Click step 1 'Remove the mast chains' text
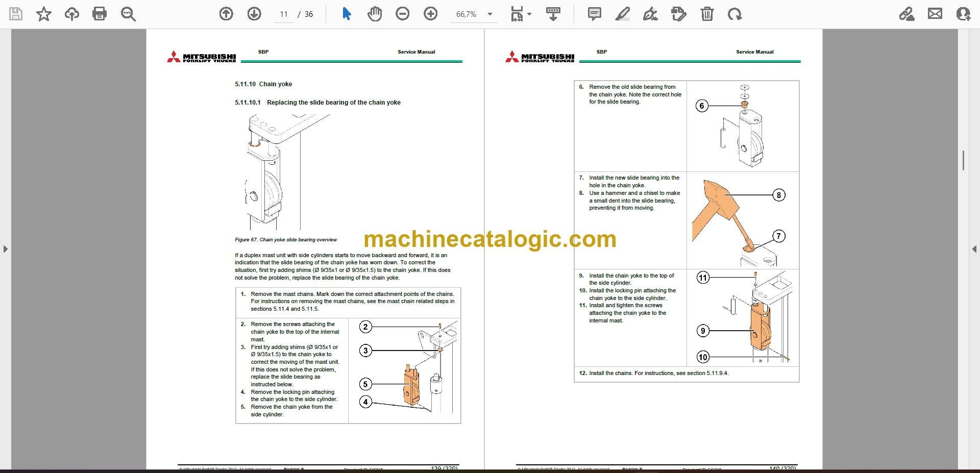 352,302
